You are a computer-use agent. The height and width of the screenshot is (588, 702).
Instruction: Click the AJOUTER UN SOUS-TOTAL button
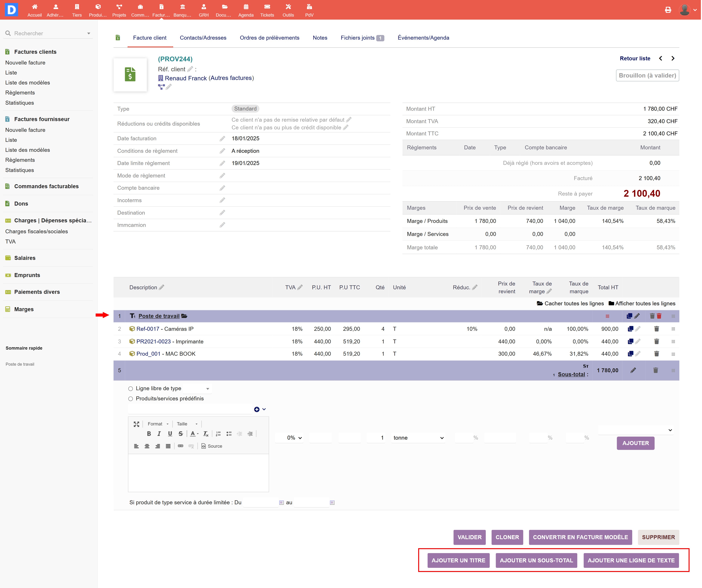536,560
